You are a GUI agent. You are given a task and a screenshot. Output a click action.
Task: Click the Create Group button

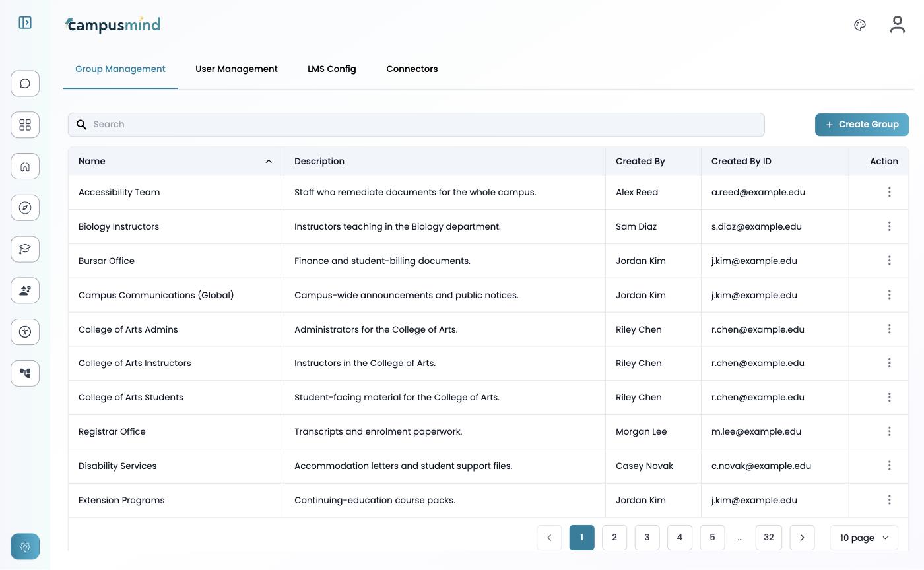[862, 125]
